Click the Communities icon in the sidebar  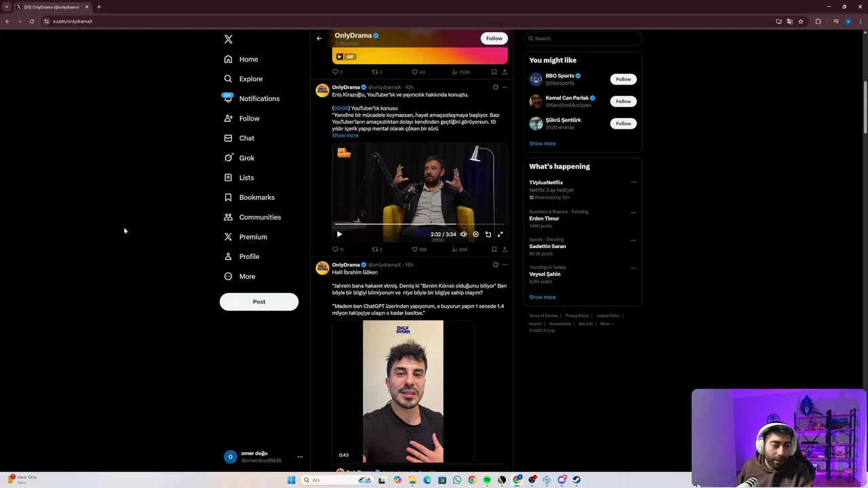click(x=228, y=217)
